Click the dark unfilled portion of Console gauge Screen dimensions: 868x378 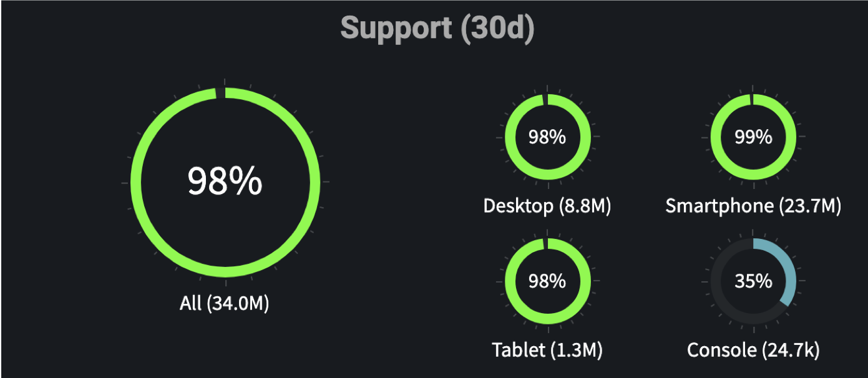point(716,281)
